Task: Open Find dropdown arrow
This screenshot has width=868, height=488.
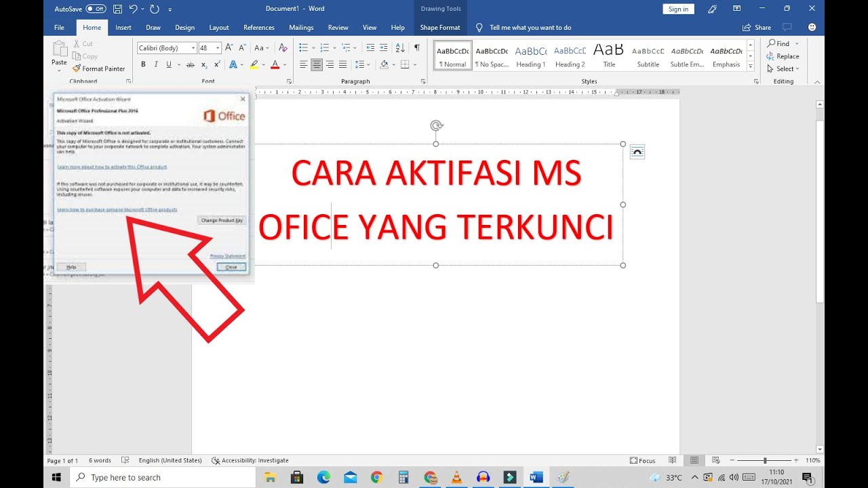Action: click(x=797, y=44)
